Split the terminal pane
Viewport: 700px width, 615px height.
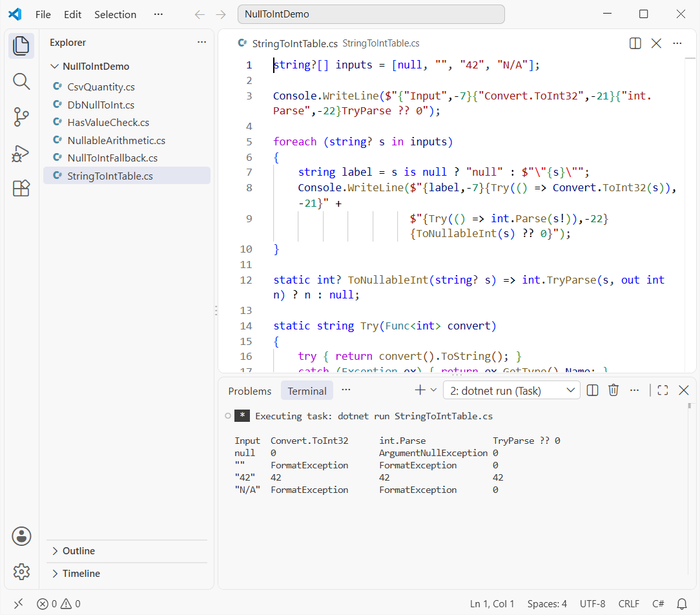coord(592,390)
